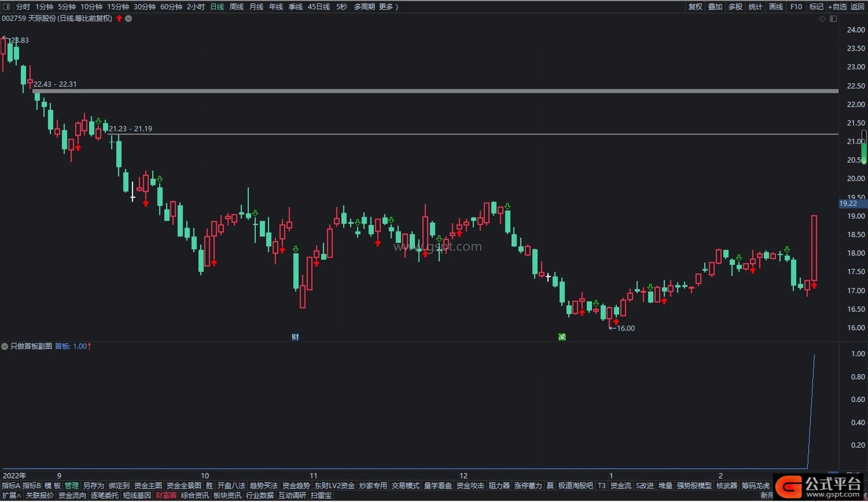Viewport: 868px width, 502px height.
Task: Switch to 分时 intraday view
Action: pyautogui.click(x=23, y=7)
